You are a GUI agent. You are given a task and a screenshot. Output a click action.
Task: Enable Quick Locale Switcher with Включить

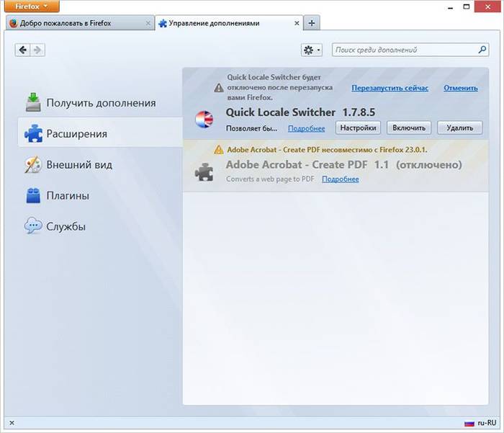[x=409, y=128]
